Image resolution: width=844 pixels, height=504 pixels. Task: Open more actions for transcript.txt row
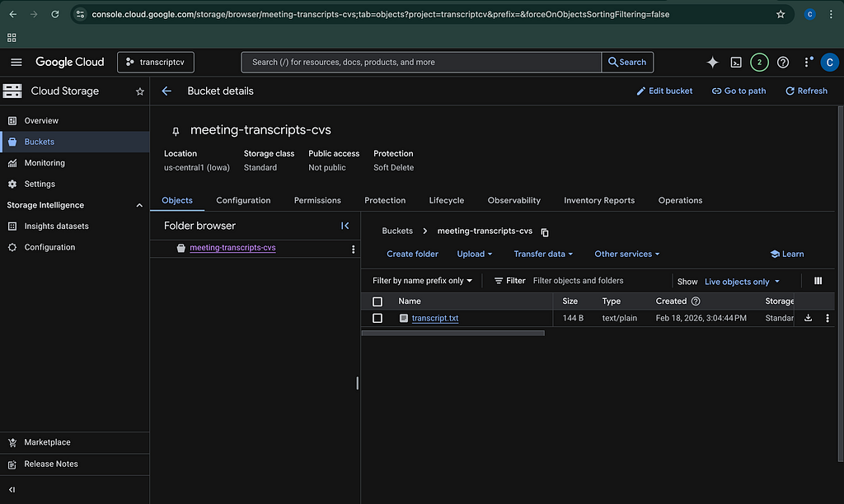[x=828, y=319]
